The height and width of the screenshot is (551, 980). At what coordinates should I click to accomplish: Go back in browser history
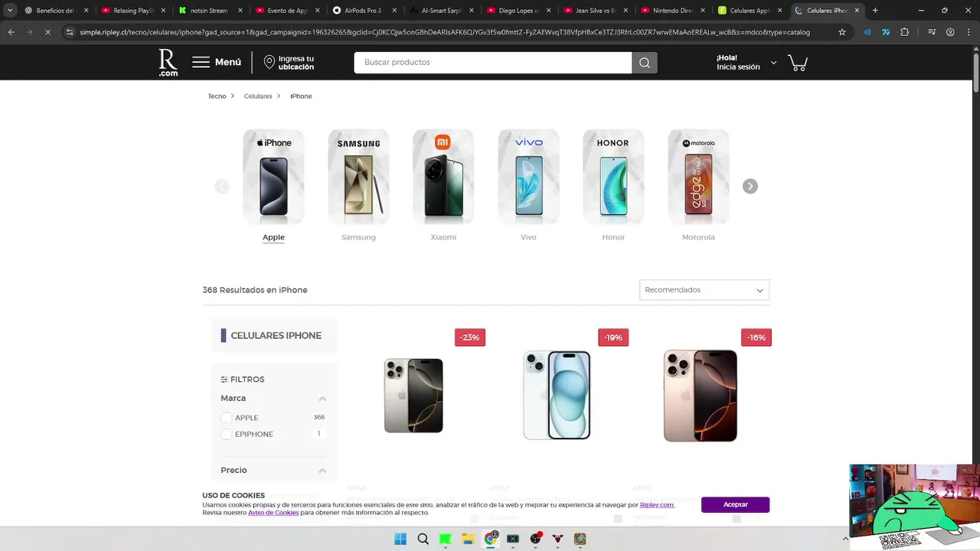(11, 32)
